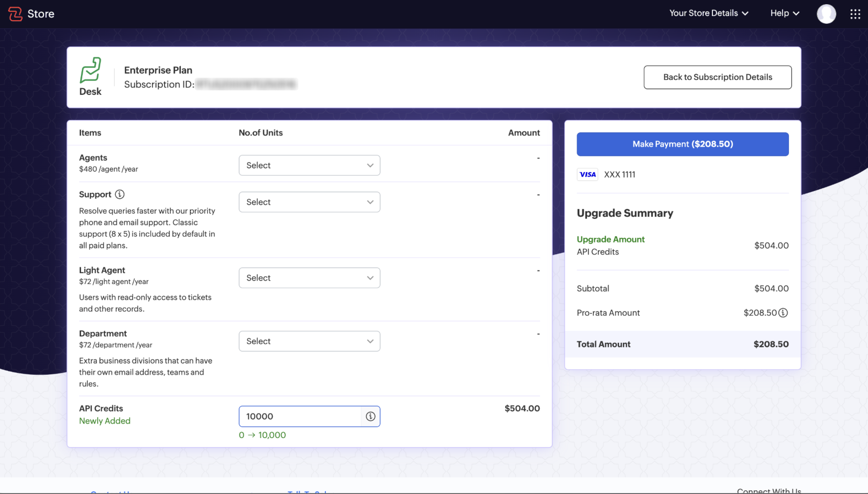Open the Agents units dropdown
The width and height of the screenshot is (868, 494).
click(309, 165)
